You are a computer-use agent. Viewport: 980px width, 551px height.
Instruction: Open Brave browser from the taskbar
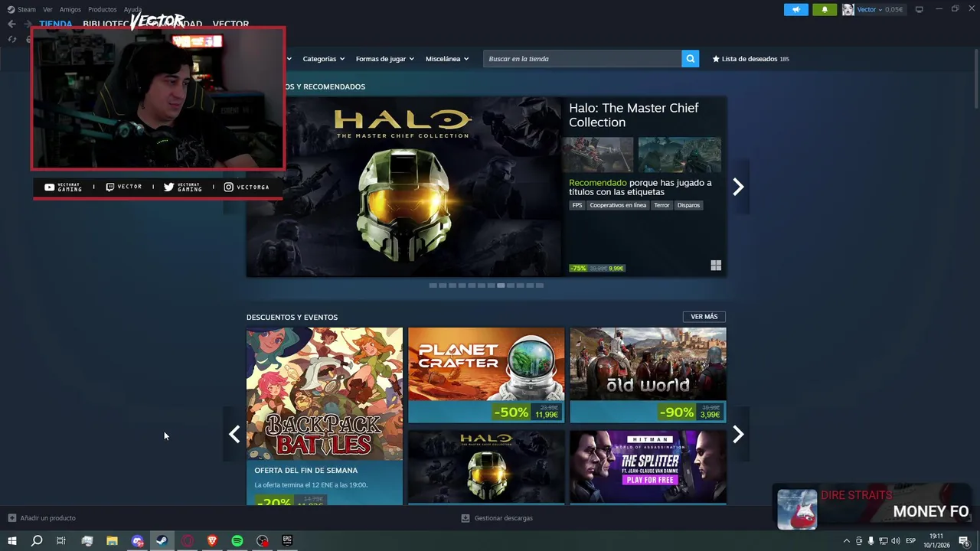click(x=212, y=541)
